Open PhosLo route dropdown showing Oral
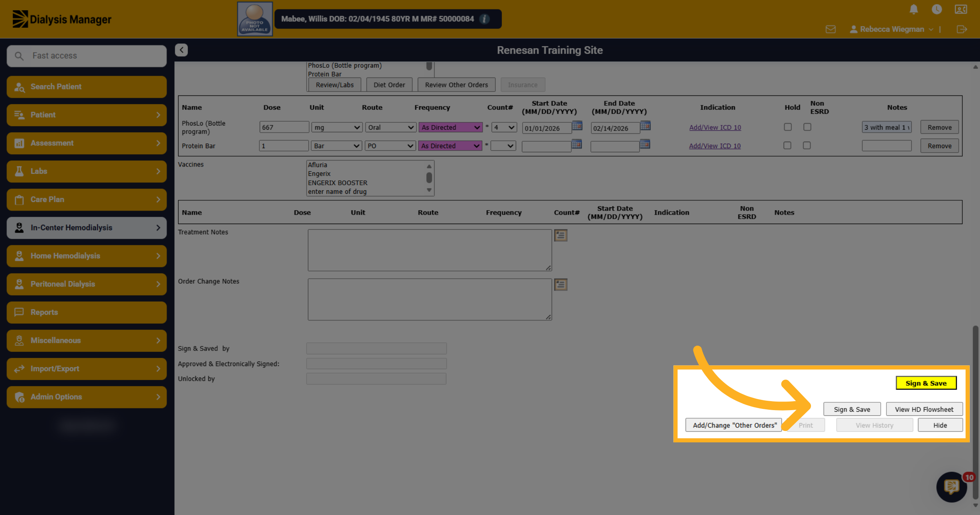The image size is (980, 515). (x=391, y=127)
